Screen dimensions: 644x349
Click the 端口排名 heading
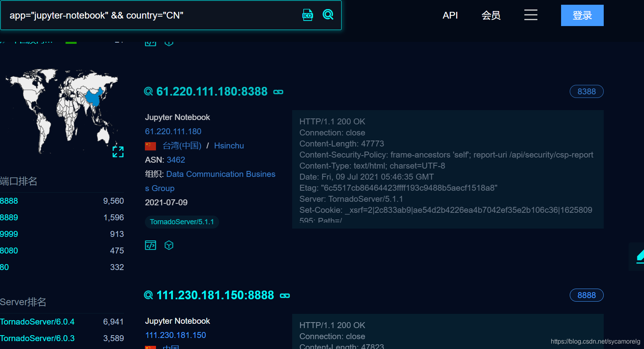point(19,181)
